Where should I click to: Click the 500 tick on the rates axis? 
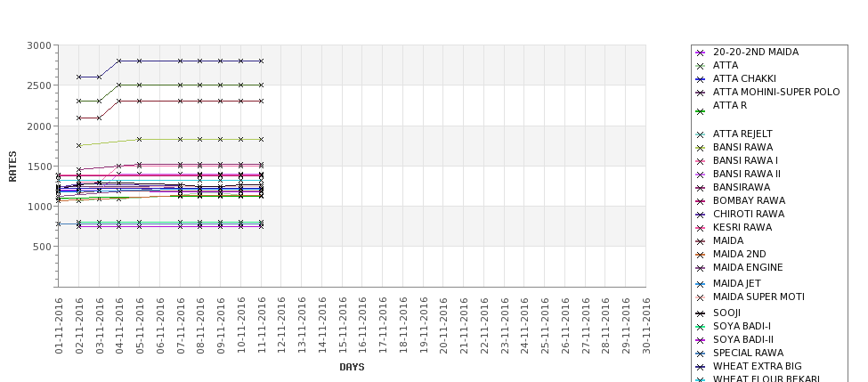43,247
